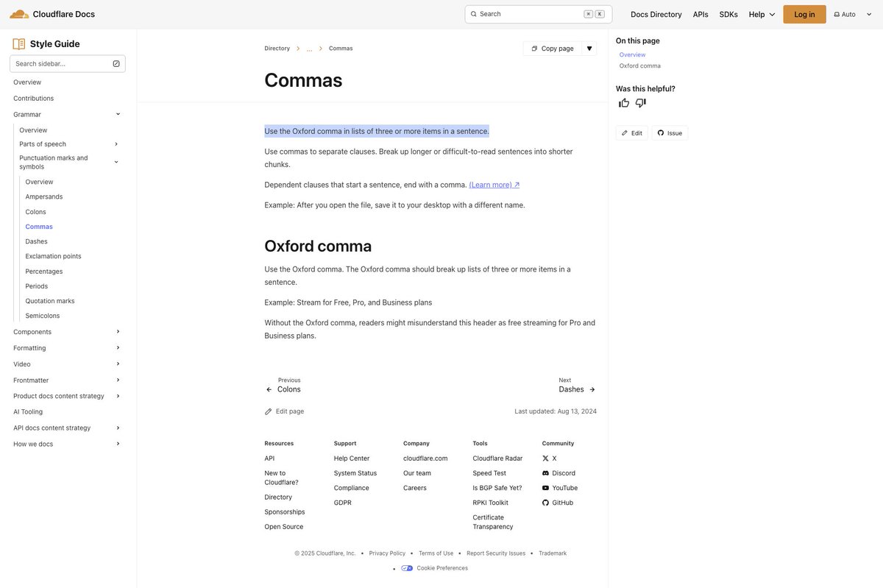Open APIs in top navigation
The height and width of the screenshot is (588, 883).
tap(701, 14)
